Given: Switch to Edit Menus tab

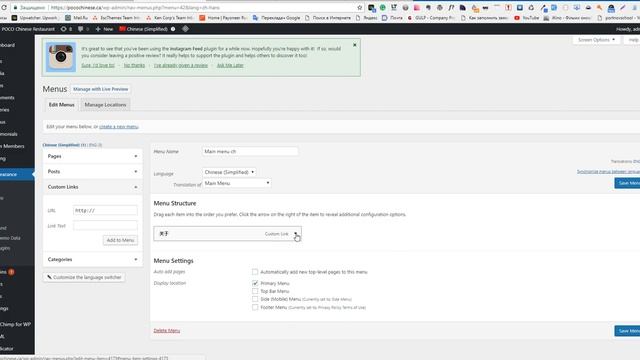Looking at the screenshot, I should click(x=61, y=105).
